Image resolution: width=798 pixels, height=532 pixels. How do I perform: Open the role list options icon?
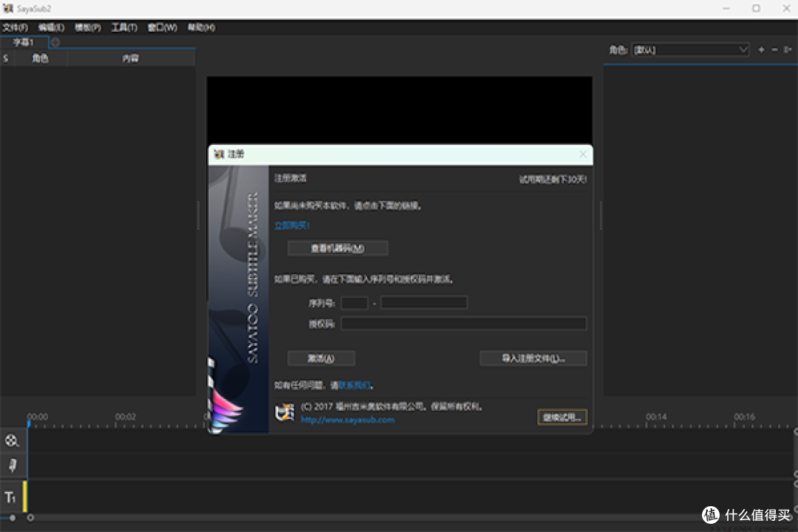coord(788,50)
